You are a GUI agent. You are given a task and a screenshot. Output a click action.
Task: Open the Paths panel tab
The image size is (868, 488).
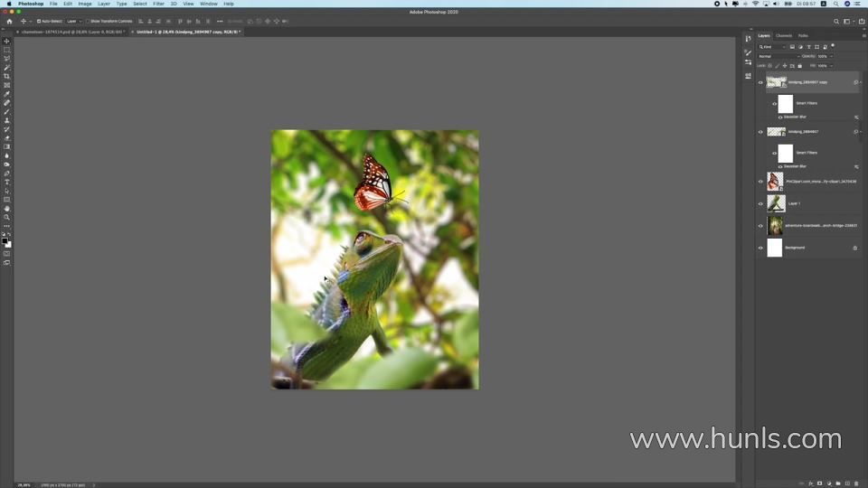point(803,35)
